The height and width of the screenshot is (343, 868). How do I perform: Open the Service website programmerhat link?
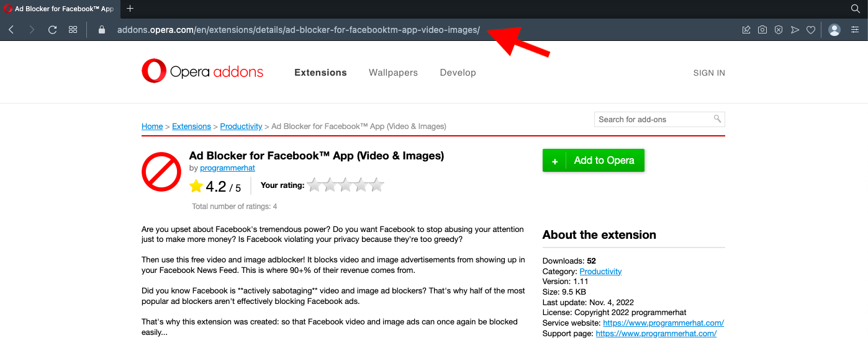[663, 323]
